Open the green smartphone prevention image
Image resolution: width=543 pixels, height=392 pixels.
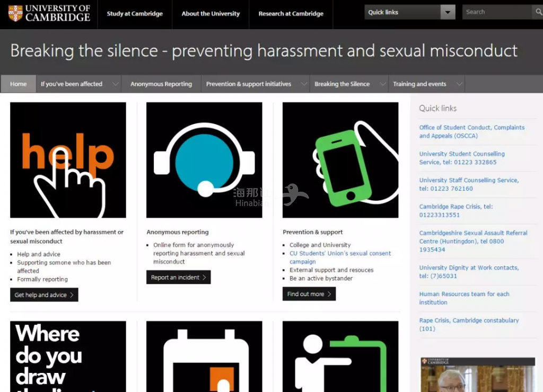(x=340, y=160)
